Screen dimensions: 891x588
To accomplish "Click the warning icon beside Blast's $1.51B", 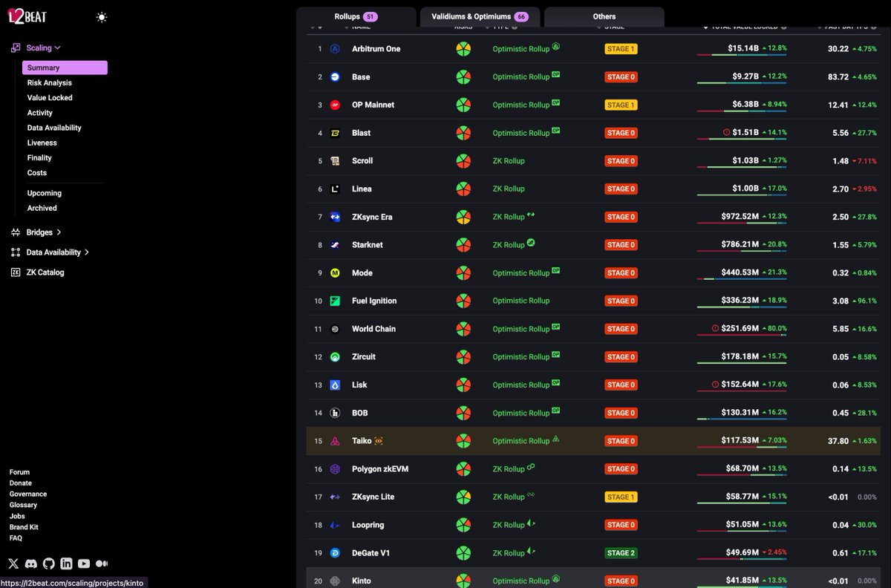I will (x=727, y=133).
